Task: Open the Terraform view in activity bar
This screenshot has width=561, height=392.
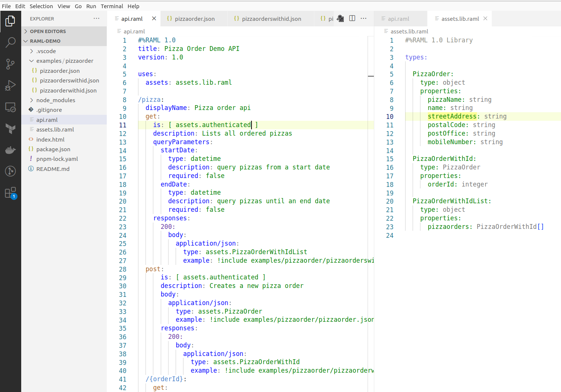Action: click(10, 129)
